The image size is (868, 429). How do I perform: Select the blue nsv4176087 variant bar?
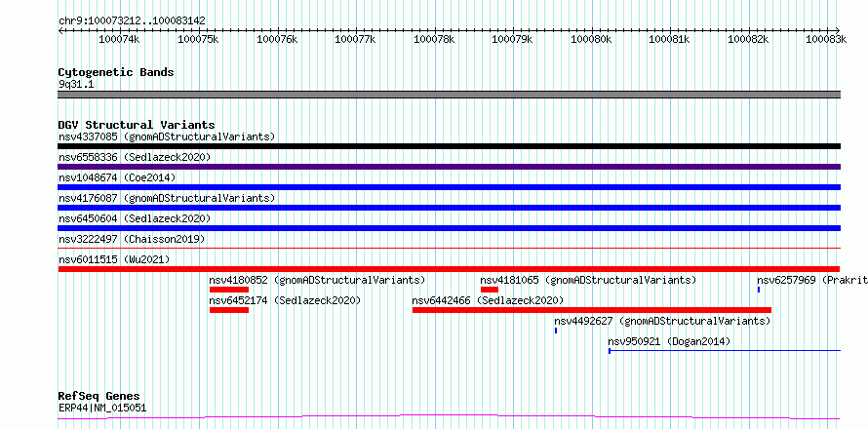(x=450, y=208)
